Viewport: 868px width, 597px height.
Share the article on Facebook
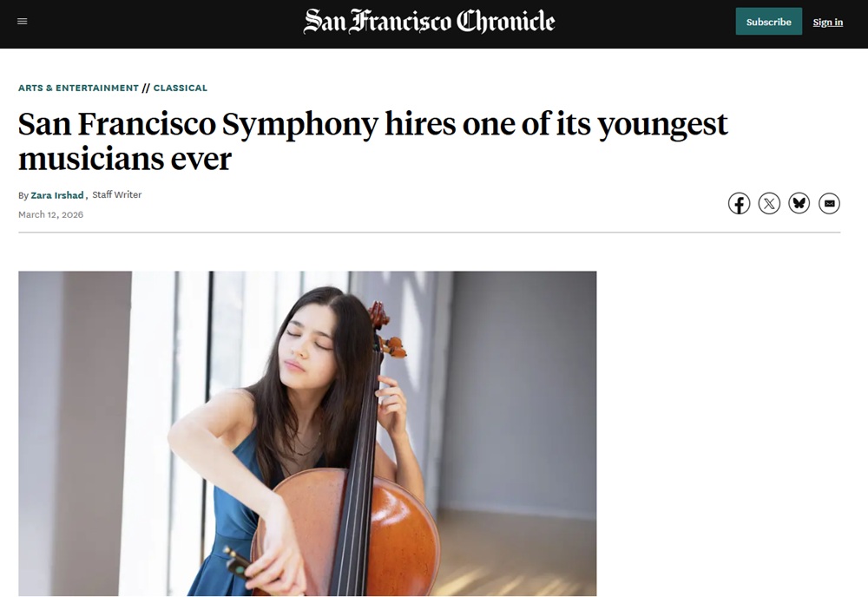[739, 204]
